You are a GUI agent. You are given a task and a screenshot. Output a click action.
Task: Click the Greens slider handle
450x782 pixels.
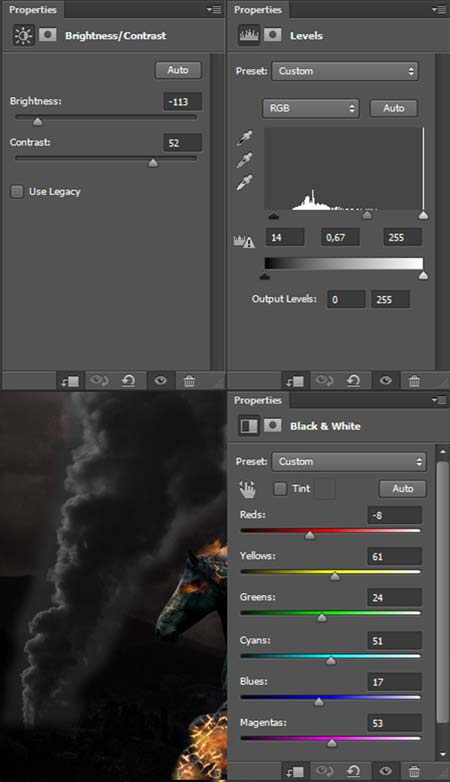pyautogui.click(x=322, y=618)
